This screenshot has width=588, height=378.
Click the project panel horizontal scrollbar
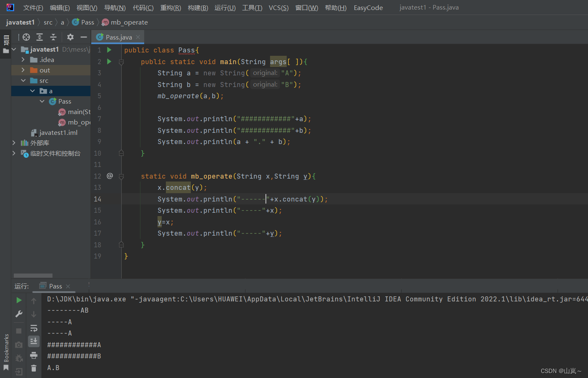coord(33,276)
